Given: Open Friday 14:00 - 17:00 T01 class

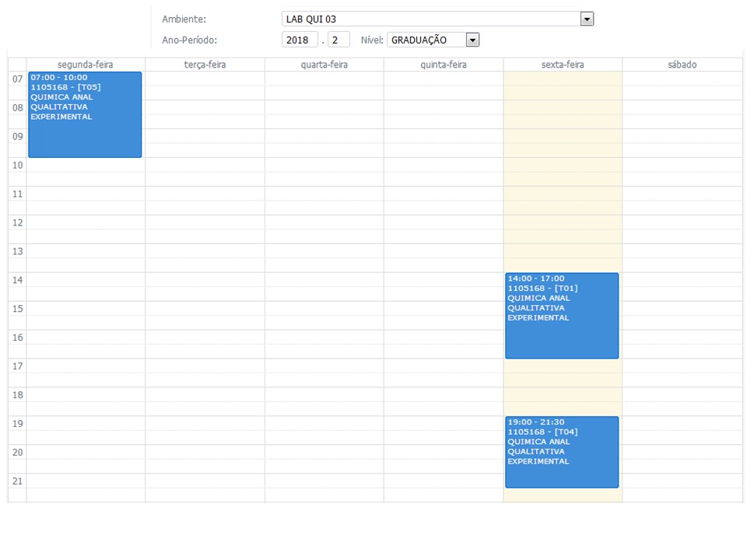Looking at the screenshot, I should point(562,315).
